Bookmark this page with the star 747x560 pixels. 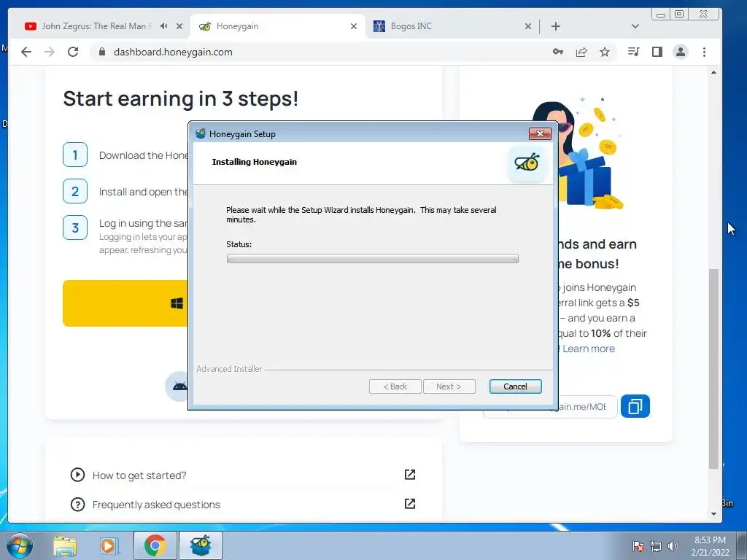pos(605,52)
